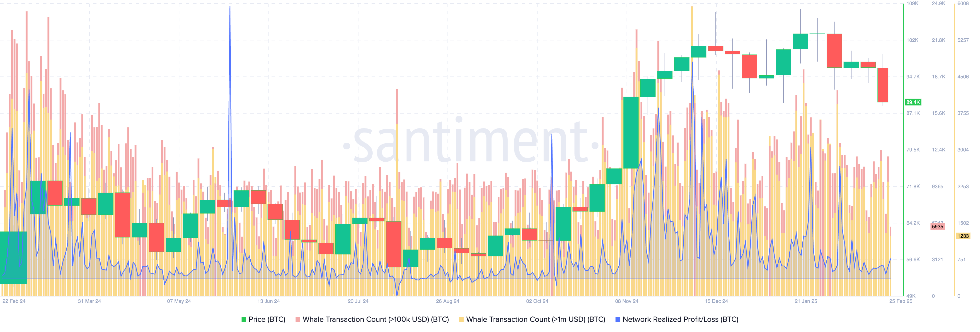Select the 07 May 24 date label

(x=179, y=301)
